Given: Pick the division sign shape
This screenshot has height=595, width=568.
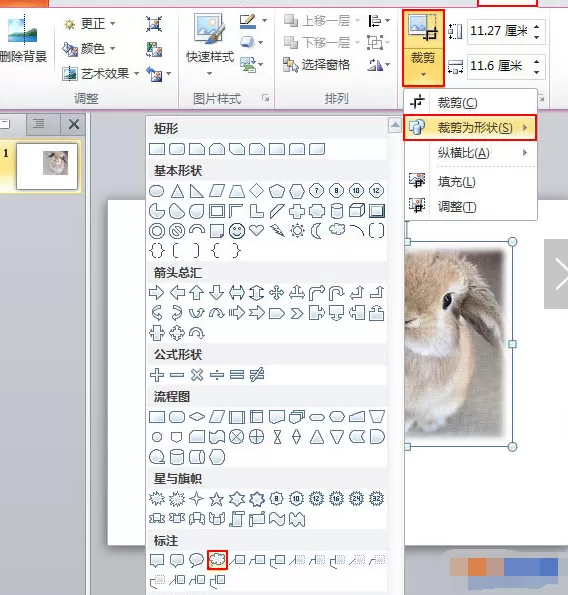Looking at the screenshot, I should coord(217,375).
